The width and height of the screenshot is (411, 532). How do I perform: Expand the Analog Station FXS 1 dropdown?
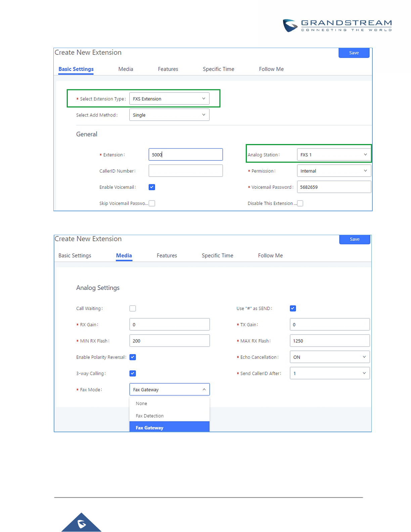click(334, 155)
